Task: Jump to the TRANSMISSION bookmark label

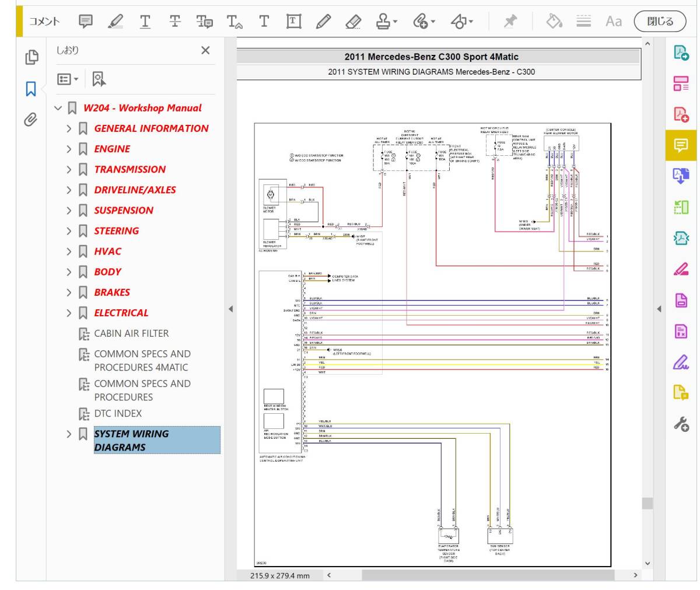Action: coord(130,169)
